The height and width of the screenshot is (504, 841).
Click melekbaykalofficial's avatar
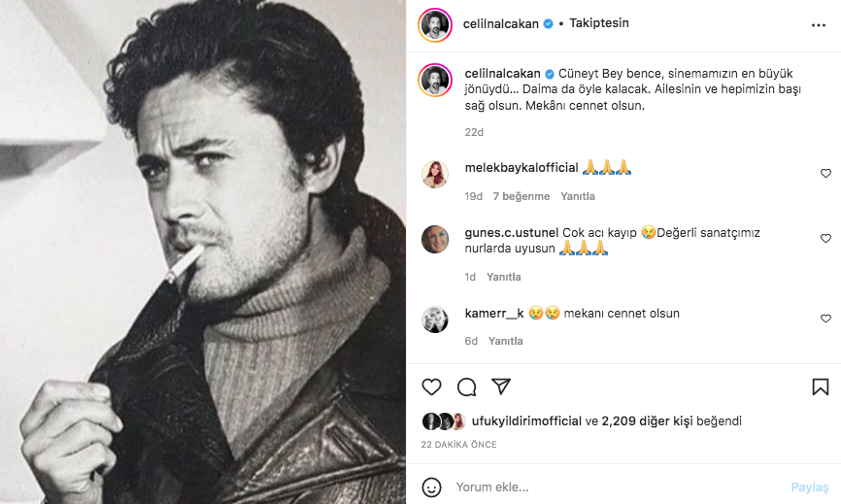coord(434,174)
